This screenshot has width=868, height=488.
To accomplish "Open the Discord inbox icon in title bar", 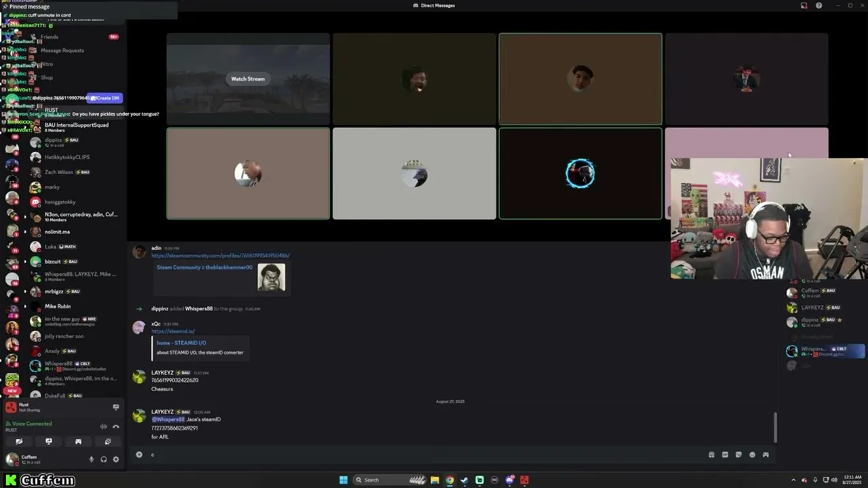I will coord(804,5).
